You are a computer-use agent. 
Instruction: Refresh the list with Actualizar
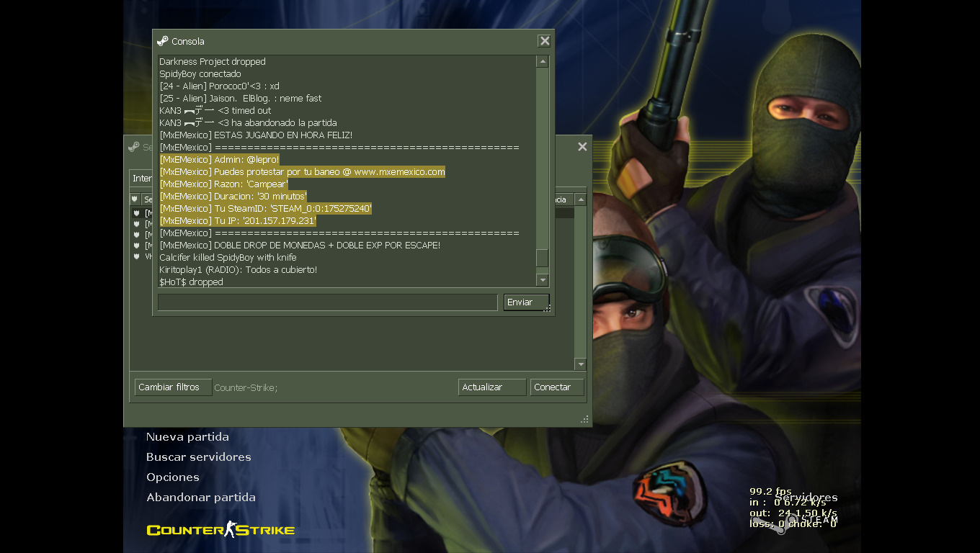tap(491, 387)
